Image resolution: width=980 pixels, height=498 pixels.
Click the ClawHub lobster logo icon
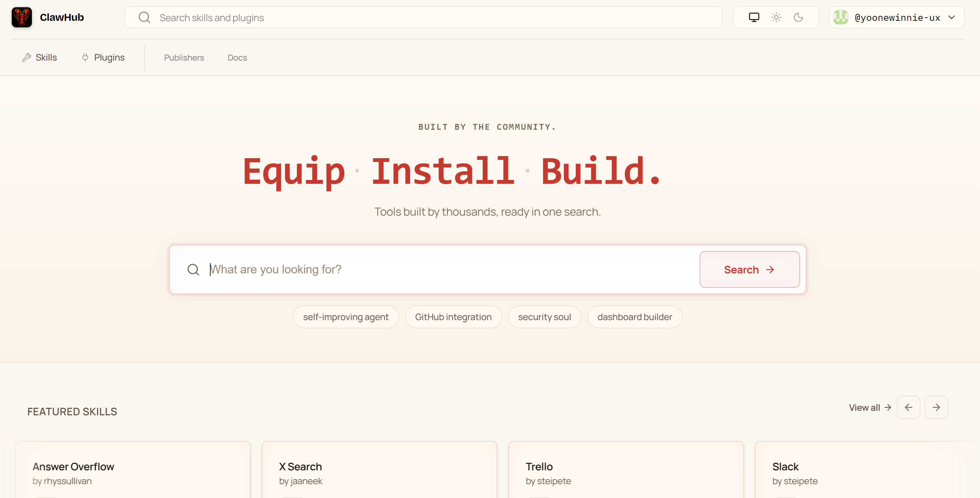22,18
